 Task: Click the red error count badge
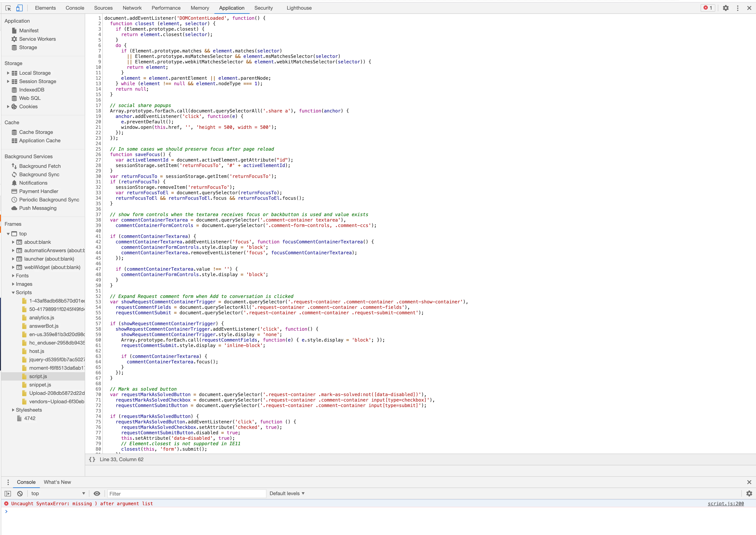point(708,8)
